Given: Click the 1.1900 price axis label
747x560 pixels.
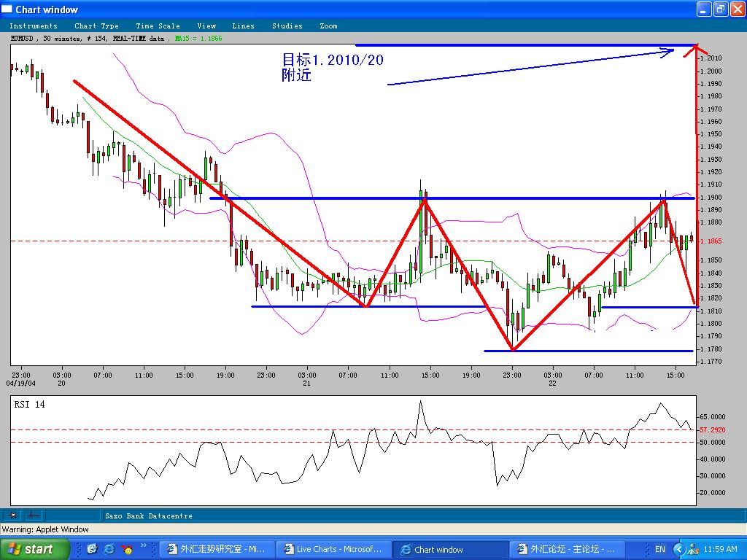Looking at the screenshot, I should pyautogui.click(x=711, y=197).
